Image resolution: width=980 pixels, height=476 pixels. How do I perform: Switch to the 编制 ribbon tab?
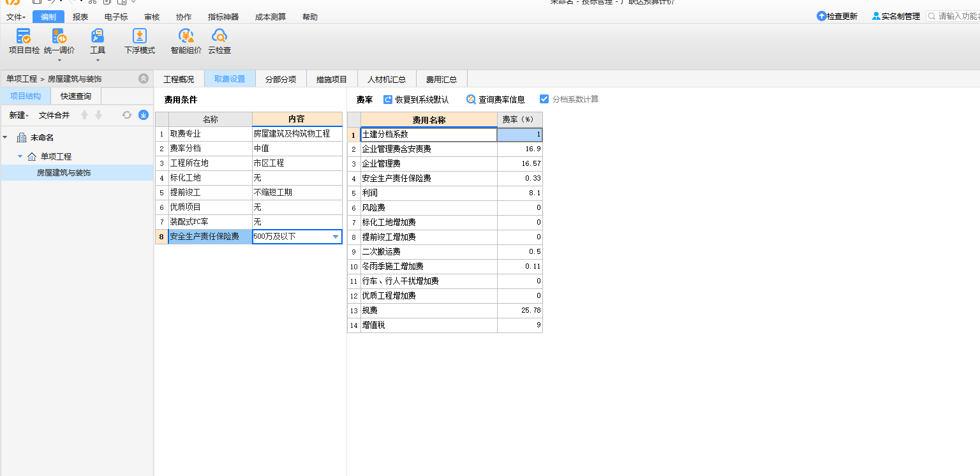(x=48, y=17)
